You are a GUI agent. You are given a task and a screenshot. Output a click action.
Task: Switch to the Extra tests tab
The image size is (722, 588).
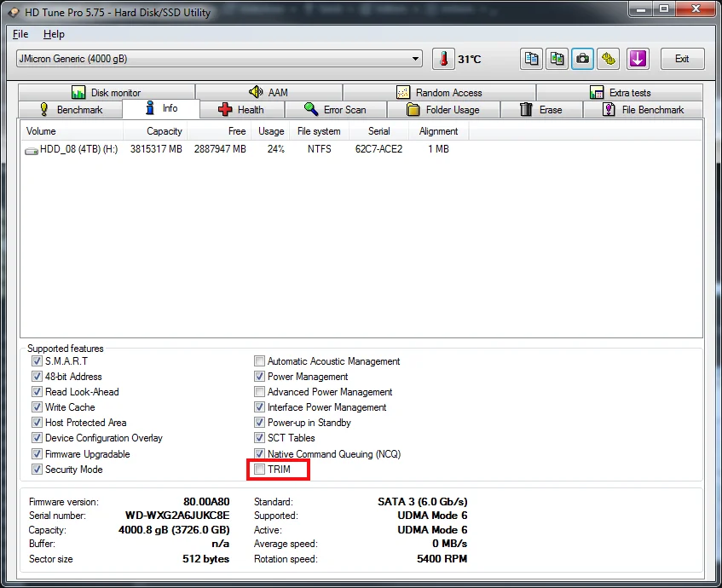(620, 93)
